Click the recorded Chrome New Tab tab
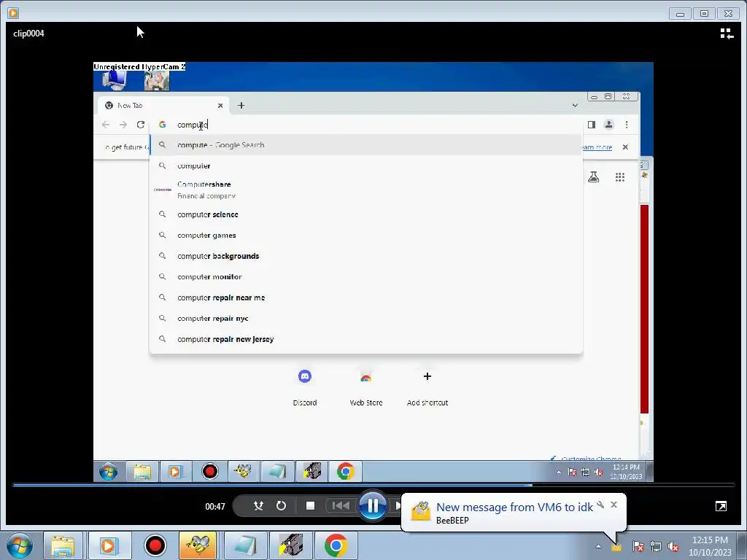This screenshot has height=560, width=747. [163, 105]
